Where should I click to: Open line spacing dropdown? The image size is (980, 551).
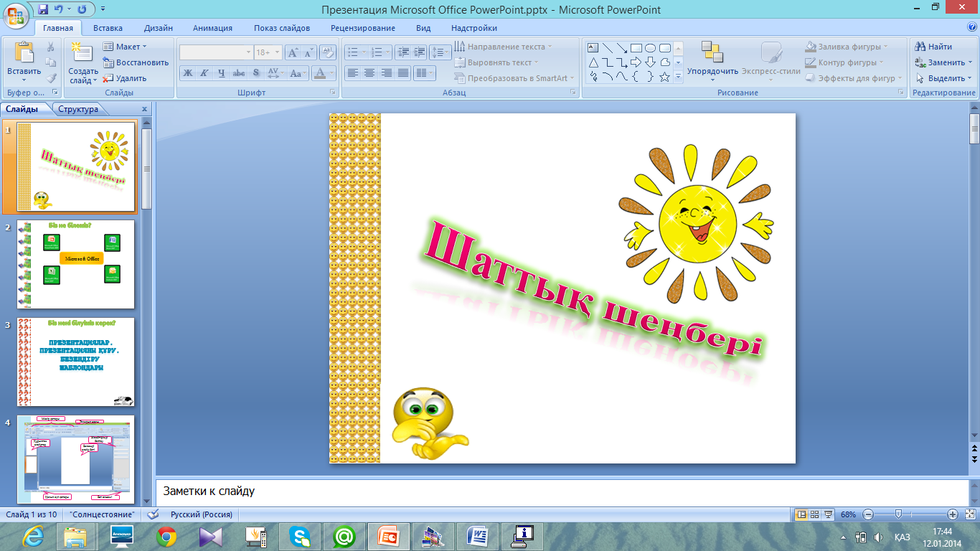440,52
